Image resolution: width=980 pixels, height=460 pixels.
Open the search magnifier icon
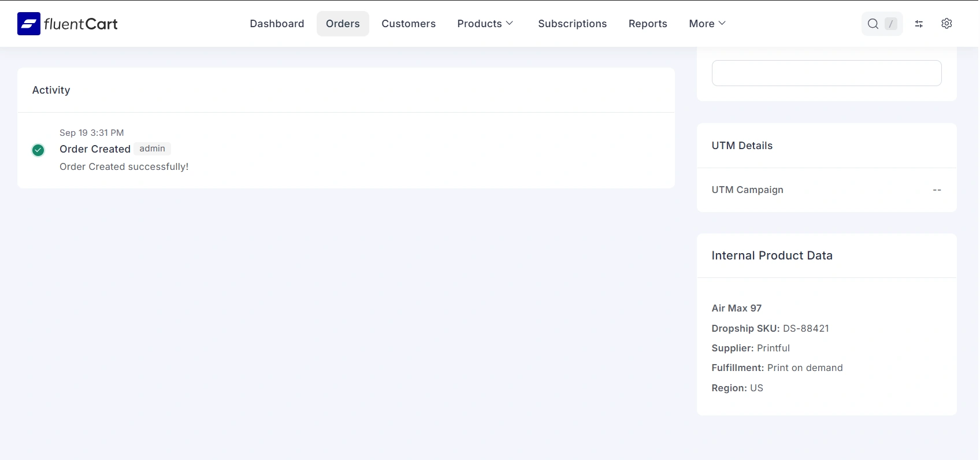pos(873,24)
